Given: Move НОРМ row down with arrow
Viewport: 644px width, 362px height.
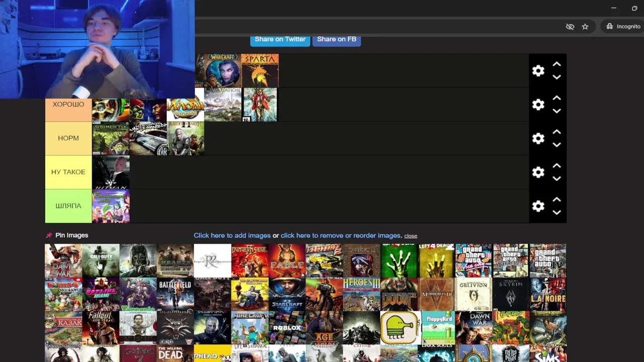Looking at the screenshot, I should pyautogui.click(x=556, y=145).
